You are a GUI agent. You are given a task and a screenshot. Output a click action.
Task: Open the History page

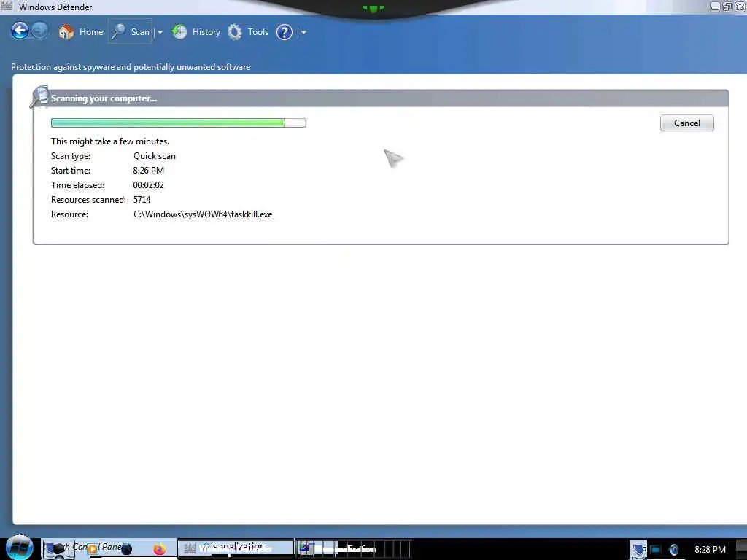(206, 32)
